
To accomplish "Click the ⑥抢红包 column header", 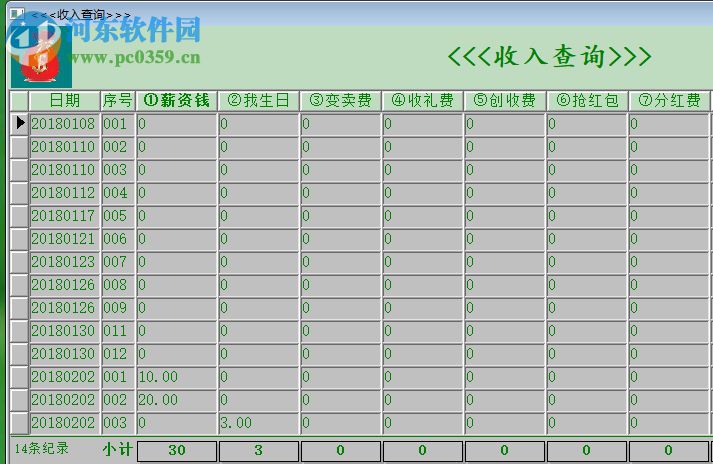I will (587, 101).
